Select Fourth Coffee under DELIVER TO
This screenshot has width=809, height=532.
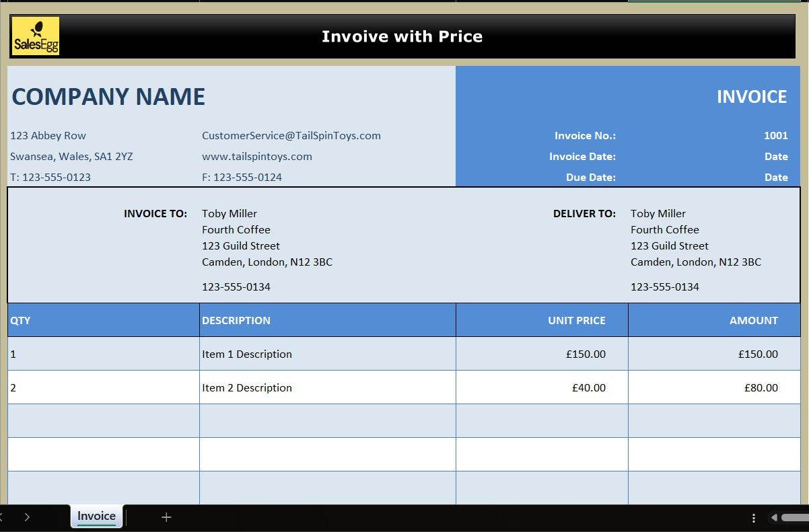click(x=665, y=229)
